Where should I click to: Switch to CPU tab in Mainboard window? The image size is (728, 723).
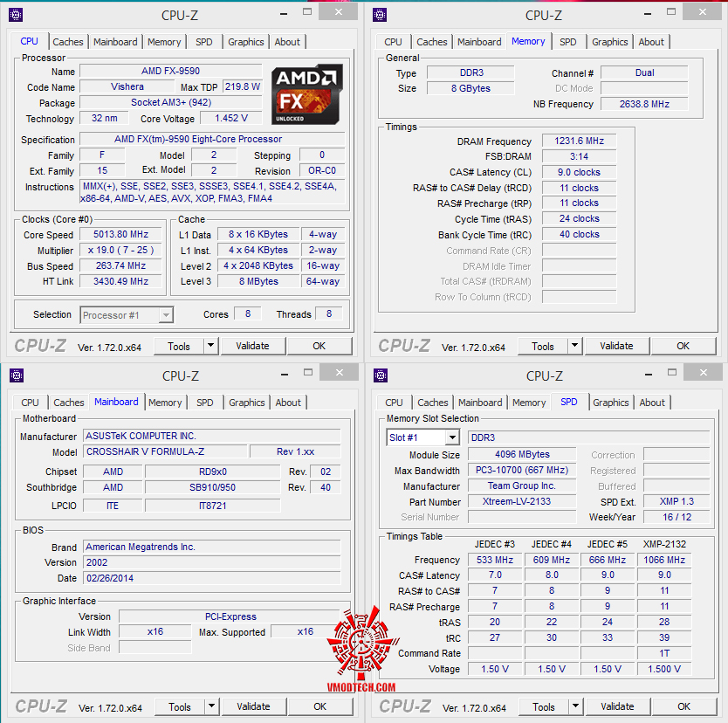pos(30,403)
